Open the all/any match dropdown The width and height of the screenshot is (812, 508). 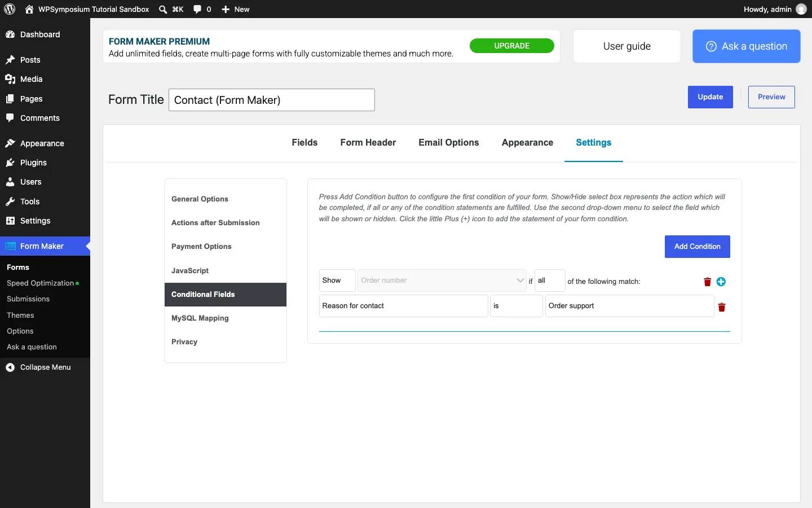point(550,281)
